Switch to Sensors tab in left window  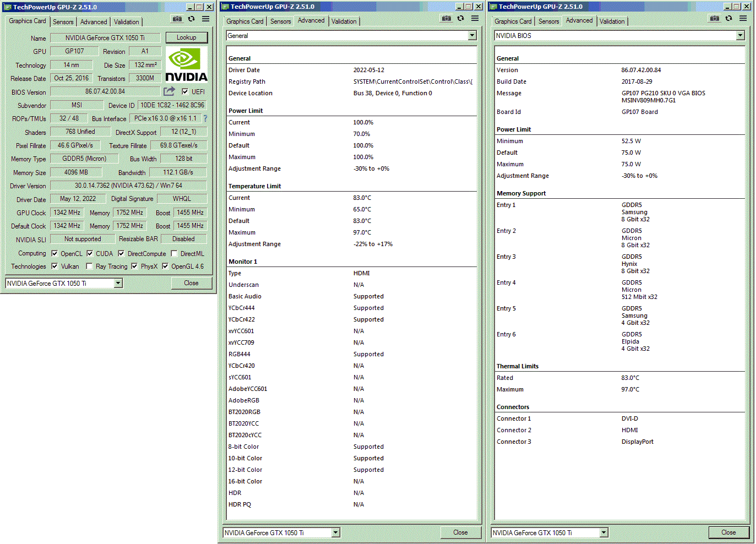63,22
